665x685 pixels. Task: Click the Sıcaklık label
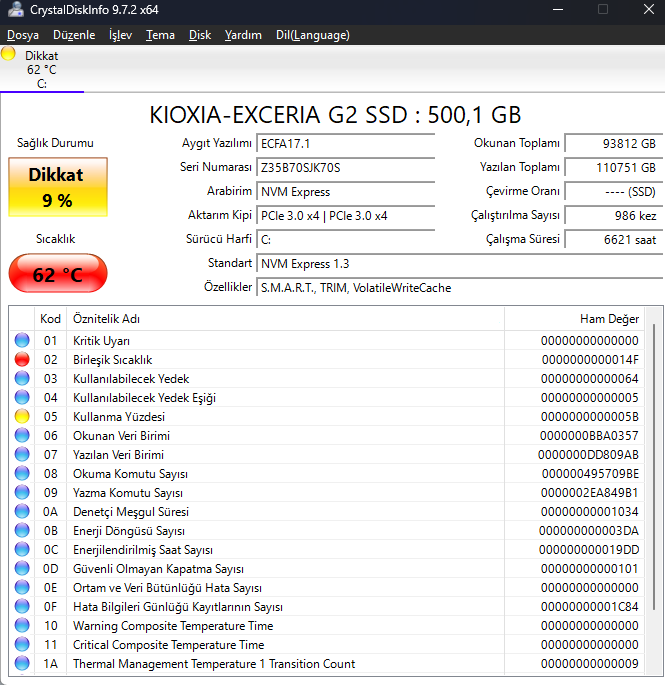click(55, 239)
